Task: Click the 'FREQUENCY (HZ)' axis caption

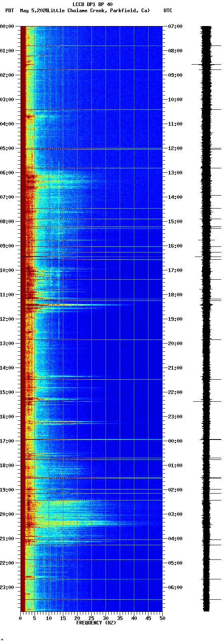Action: [x=96, y=622]
